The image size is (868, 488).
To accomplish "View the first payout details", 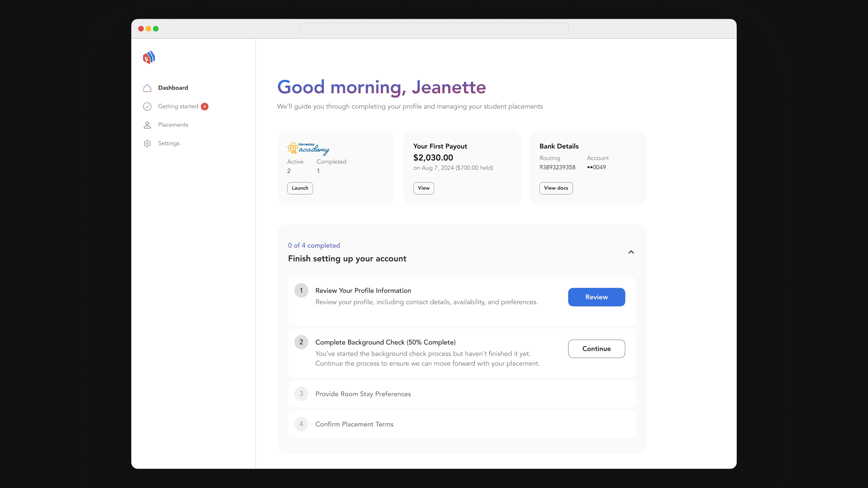I will (424, 188).
